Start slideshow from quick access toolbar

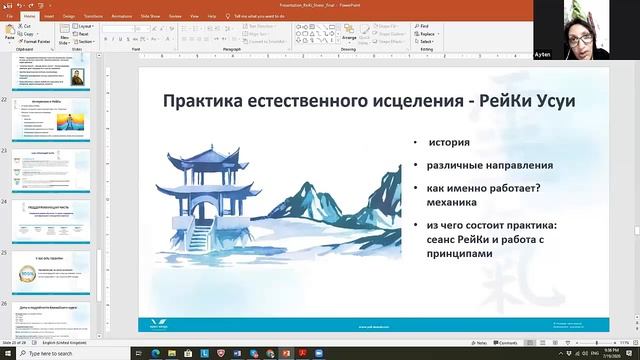point(41,5)
